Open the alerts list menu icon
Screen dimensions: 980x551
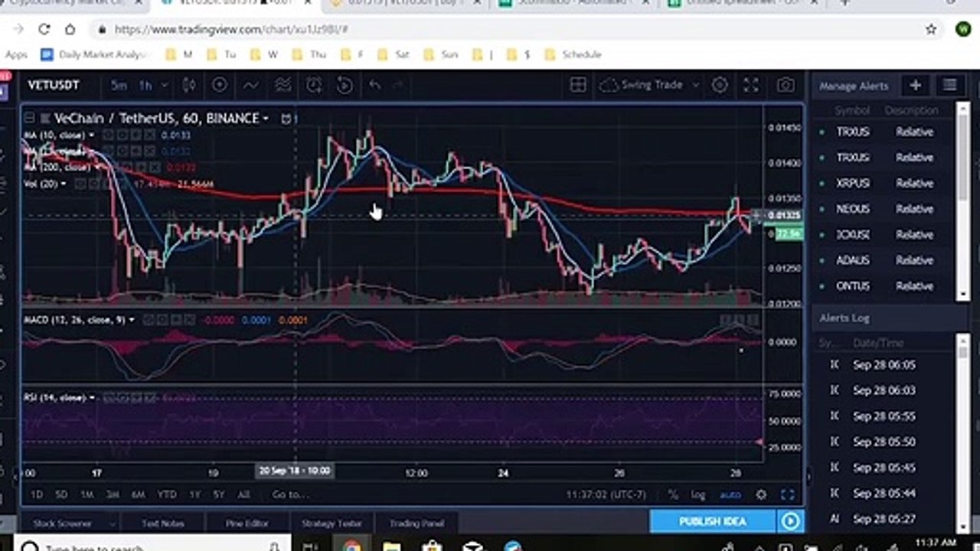pyautogui.click(x=949, y=86)
